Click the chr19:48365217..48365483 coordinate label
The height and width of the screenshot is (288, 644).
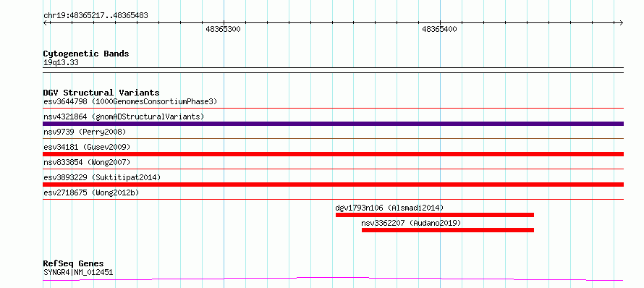click(96, 16)
